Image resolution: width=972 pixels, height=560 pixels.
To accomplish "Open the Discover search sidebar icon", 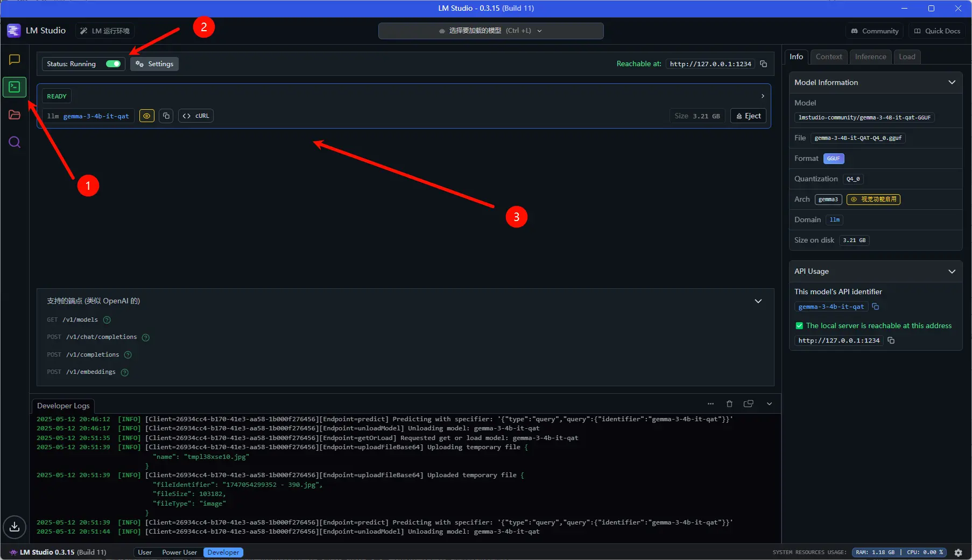I will 15,142.
